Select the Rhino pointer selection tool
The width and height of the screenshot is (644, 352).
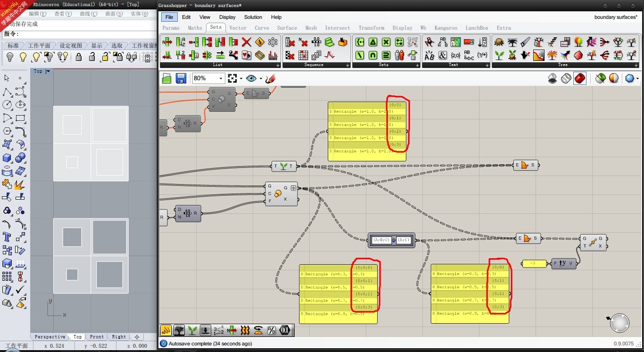pyautogui.click(x=7, y=78)
